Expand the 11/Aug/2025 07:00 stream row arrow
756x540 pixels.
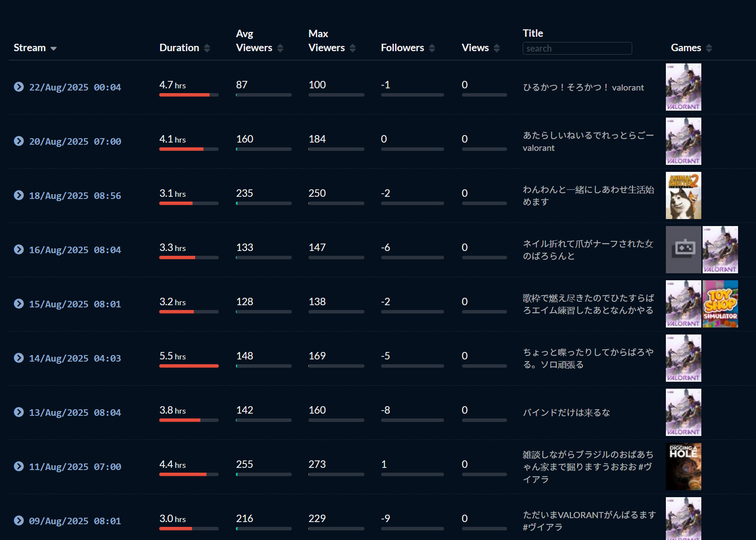[19, 467]
